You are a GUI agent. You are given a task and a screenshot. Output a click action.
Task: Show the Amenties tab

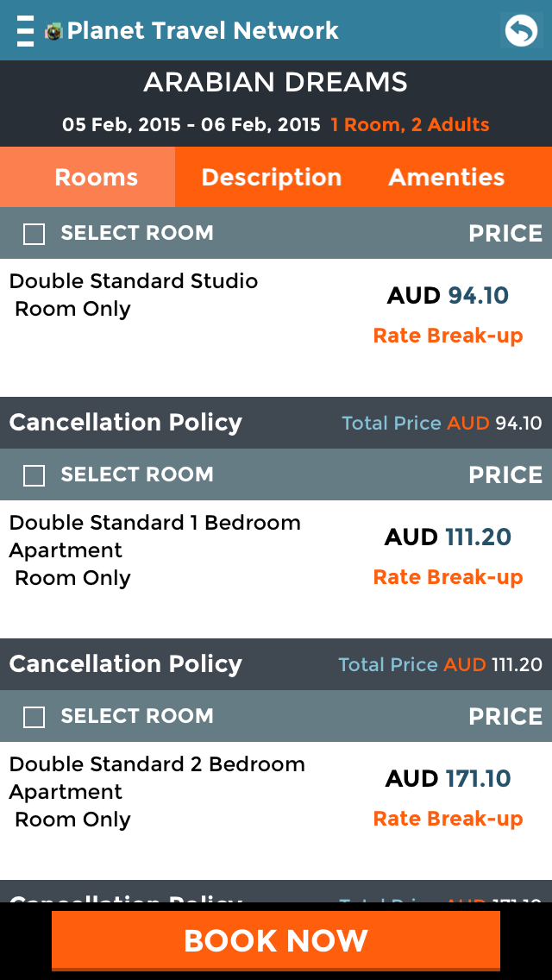446,178
